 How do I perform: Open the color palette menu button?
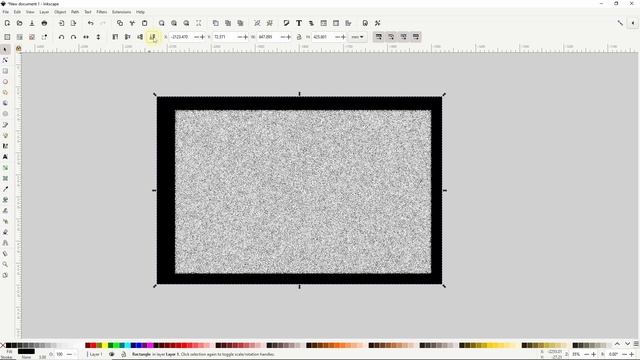(x=636, y=344)
